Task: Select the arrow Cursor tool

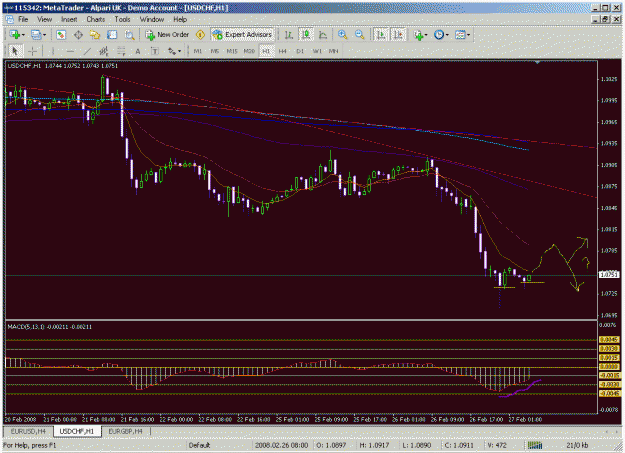Action: [x=15, y=51]
